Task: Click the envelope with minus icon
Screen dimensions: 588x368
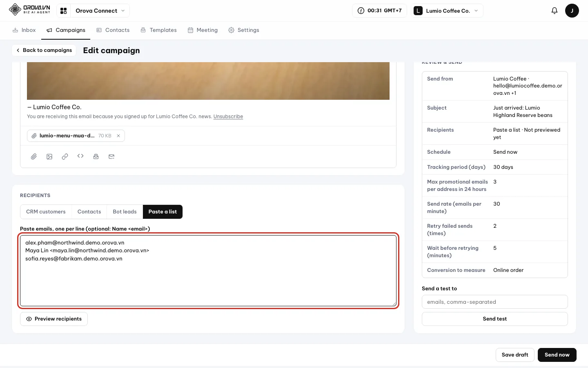Action: [111, 157]
